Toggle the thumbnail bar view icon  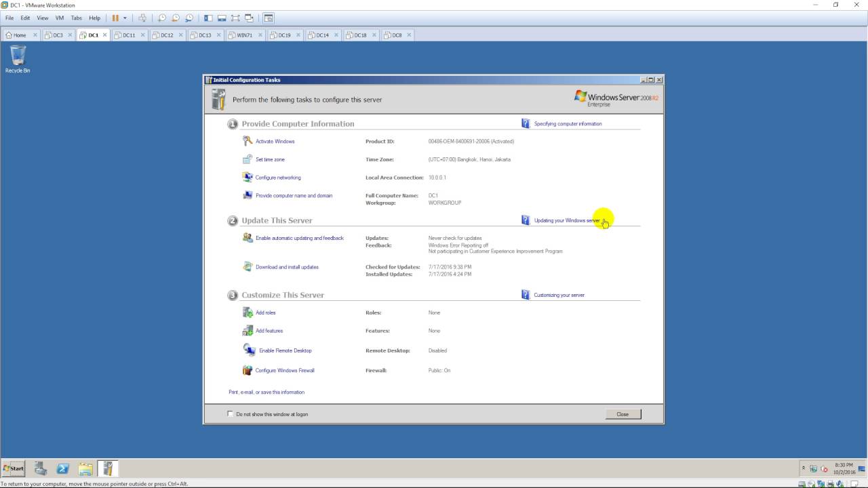[222, 18]
